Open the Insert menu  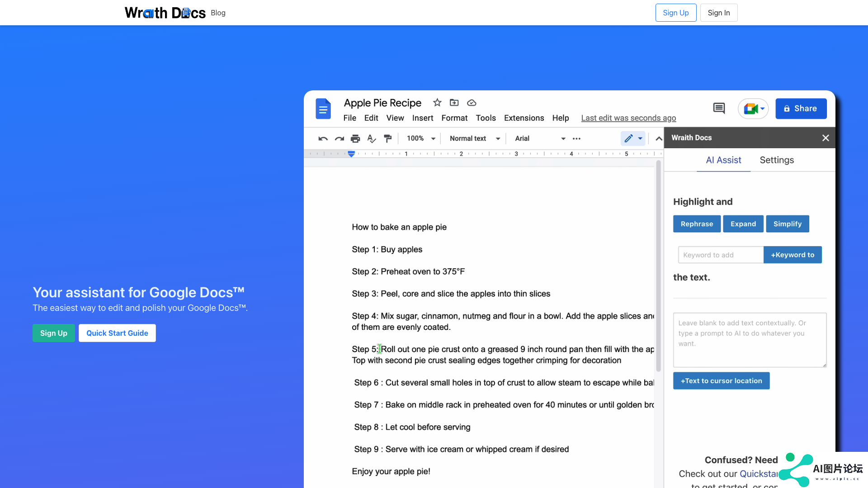click(423, 118)
